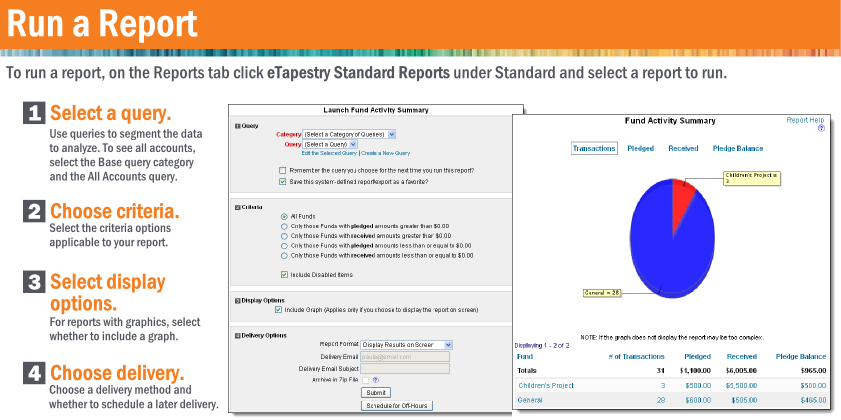The height and width of the screenshot is (420, 841).
Task: Check the Remember the query checkbox
Action: (x=282, y=170)
